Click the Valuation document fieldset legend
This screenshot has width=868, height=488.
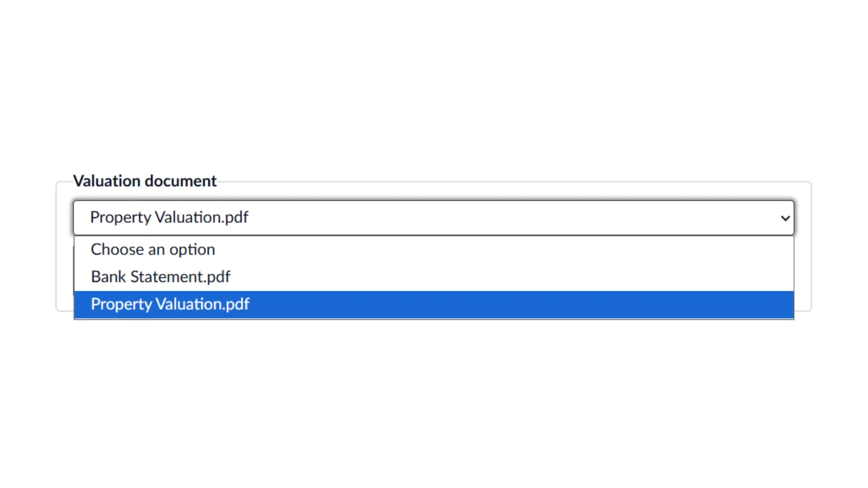(x=145, y=181)
